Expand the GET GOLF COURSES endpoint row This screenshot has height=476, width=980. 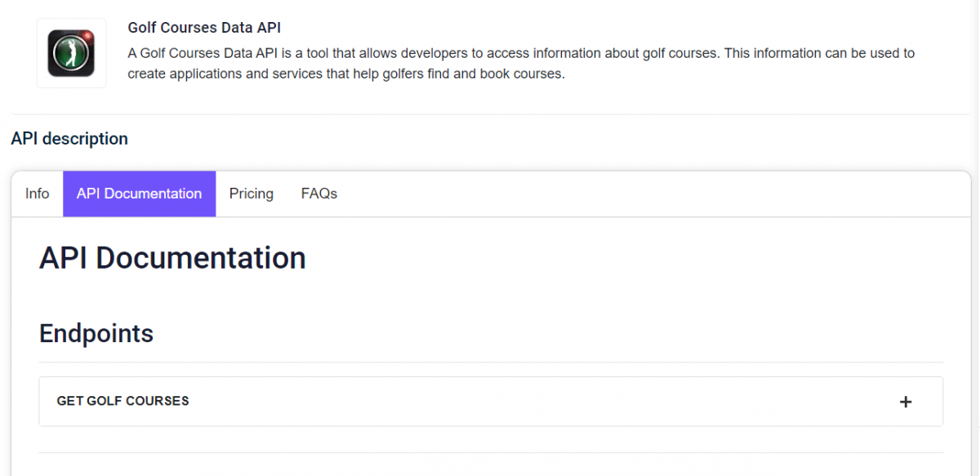(490, 402)
